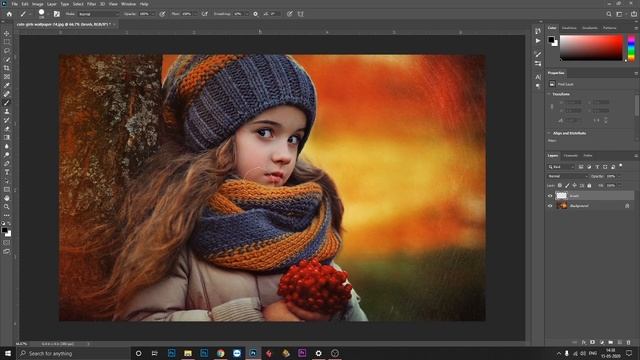The height and width of the screenshot is (360, 640).
Task: Open the Filter menu
Action: (x=91, y=4)
